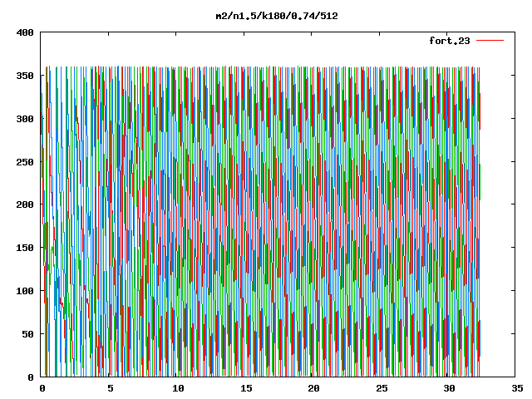Click x-axis label 5
The image size is (532, 399).
click(111, 388)
